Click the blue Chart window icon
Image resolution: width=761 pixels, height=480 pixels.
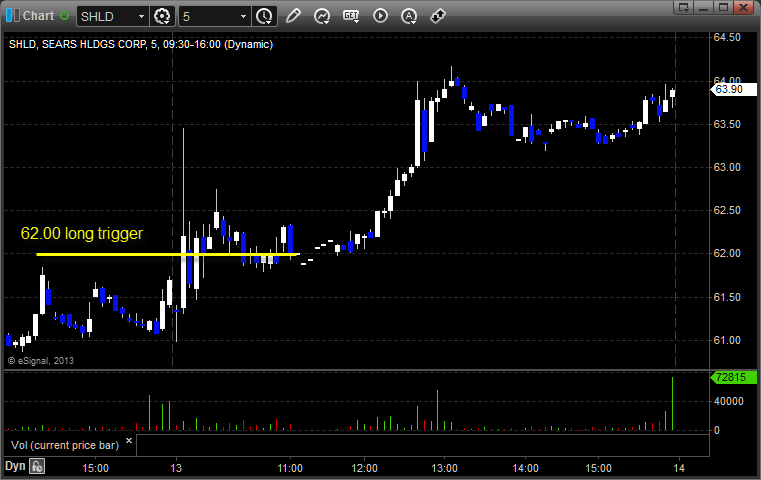[x=13, y=16]
